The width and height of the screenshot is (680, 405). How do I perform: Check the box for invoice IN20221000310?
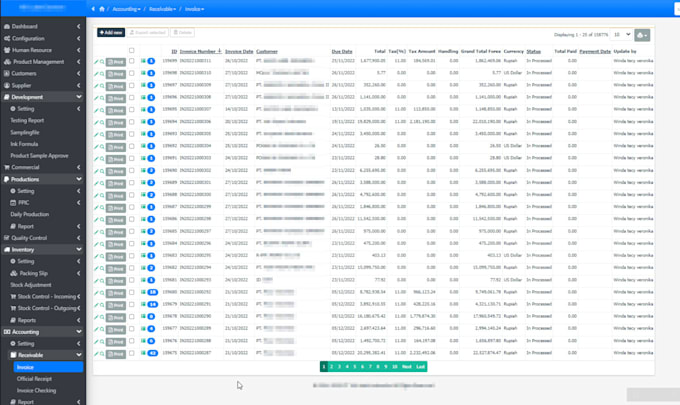[131, 73]
